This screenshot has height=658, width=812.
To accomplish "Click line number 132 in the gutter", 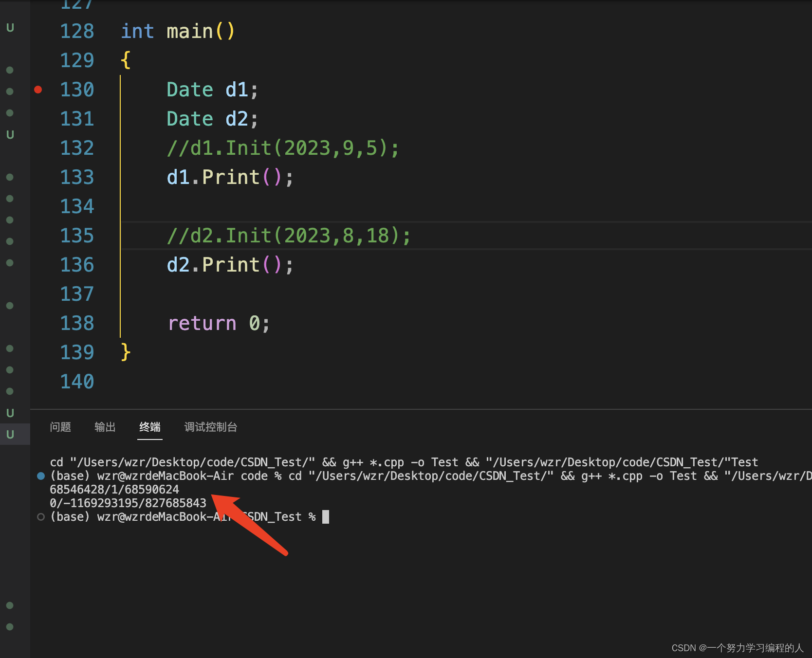I will [x=77, y=148].
